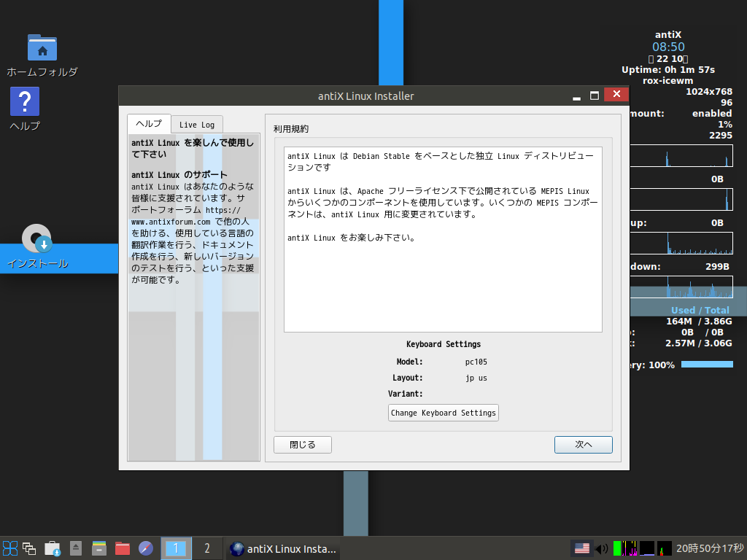Click the eject/unplug drive icon in taskbar
Image resolution: width=747 pixels, height=560 pixels.
coord(76,548)
